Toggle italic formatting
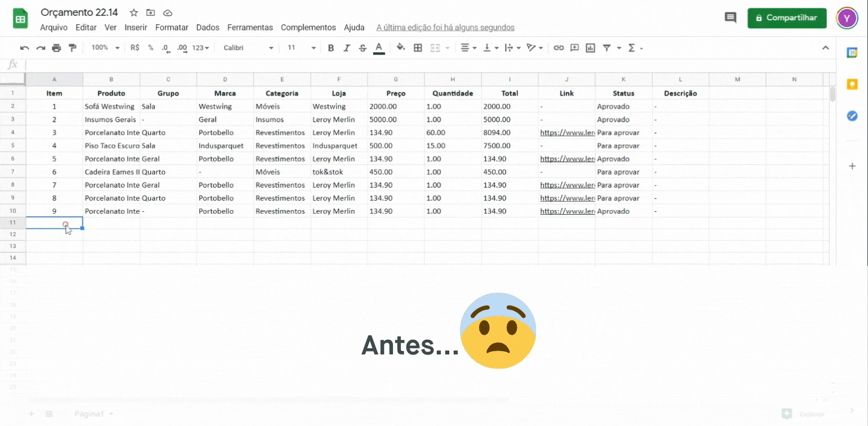The width and height of the screenshot is (868, 426). click(347, 48)
